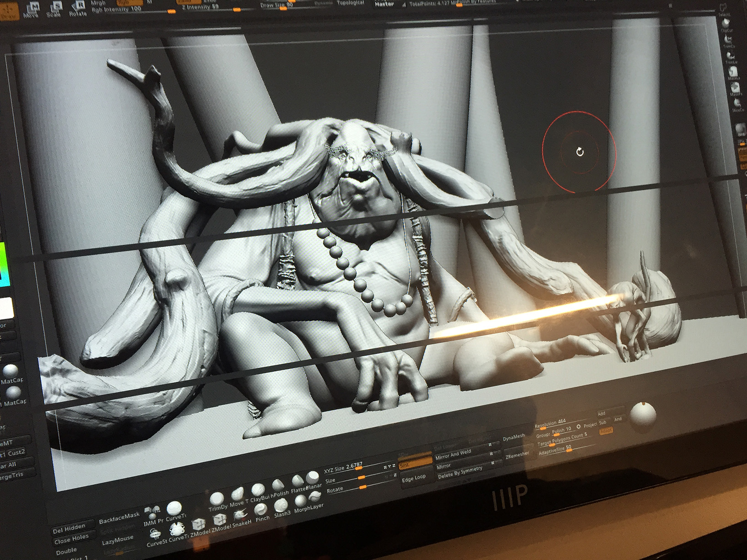This screenshot has height=560, width=747.
Task: Select the ClayBuildup brush
Action: (x=259, y=493)
